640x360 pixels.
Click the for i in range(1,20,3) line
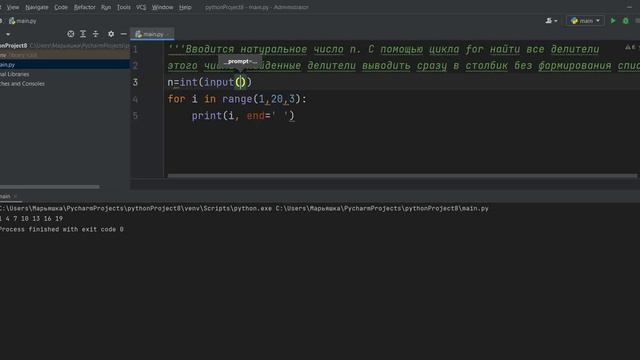[237, 99]
